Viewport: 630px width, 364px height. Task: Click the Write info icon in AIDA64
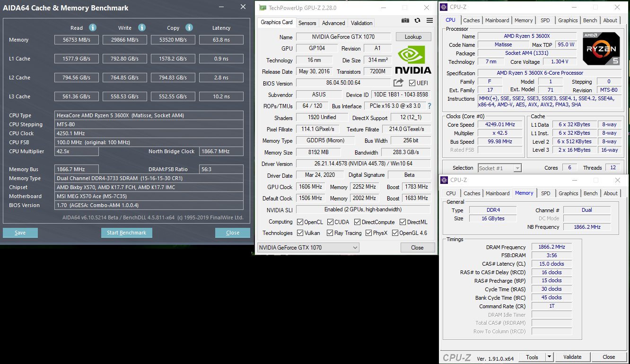pos(142,27)
